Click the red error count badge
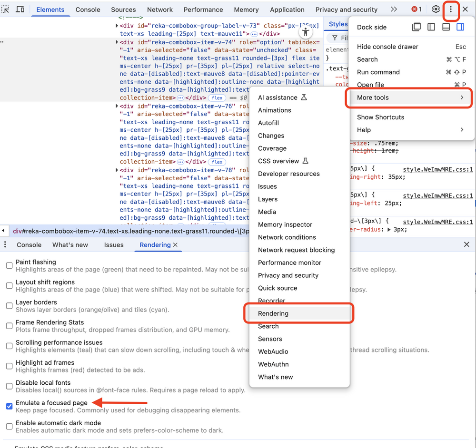Image resolution: width=476 pixels, height=448 pixels. point(416,10)
